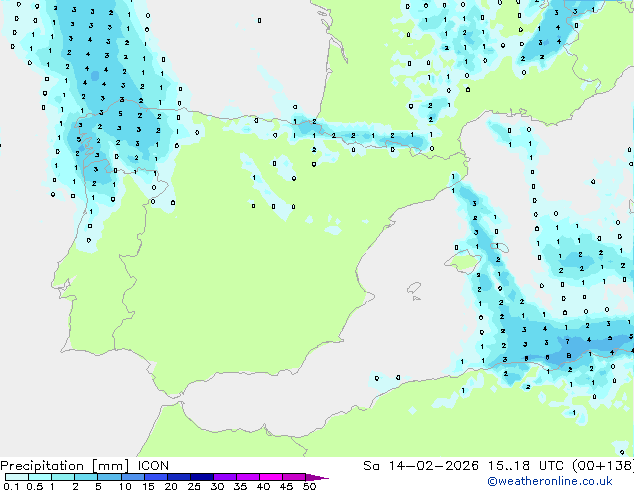This screenshot has height=490, width=634.
Task: Click the '15' legend scale label
Action: (x=148, y=486)
